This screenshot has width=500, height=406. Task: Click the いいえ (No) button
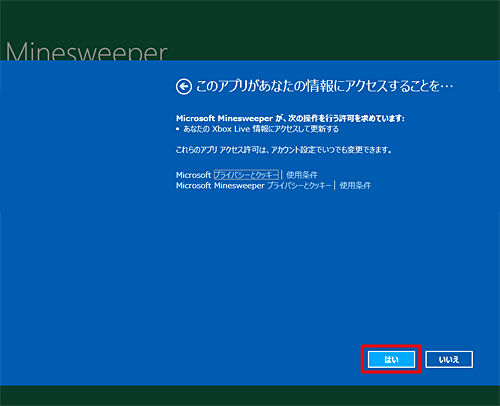[x=449, y=359]
